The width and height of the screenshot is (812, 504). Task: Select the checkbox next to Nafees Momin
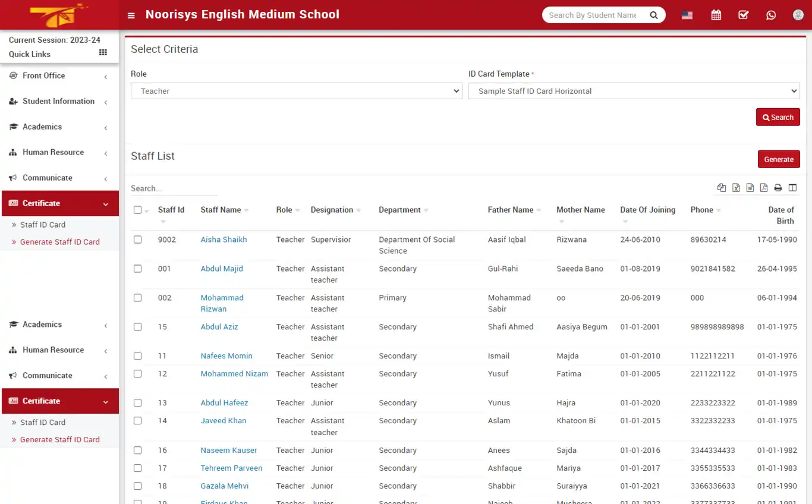[x=137, y=355]
